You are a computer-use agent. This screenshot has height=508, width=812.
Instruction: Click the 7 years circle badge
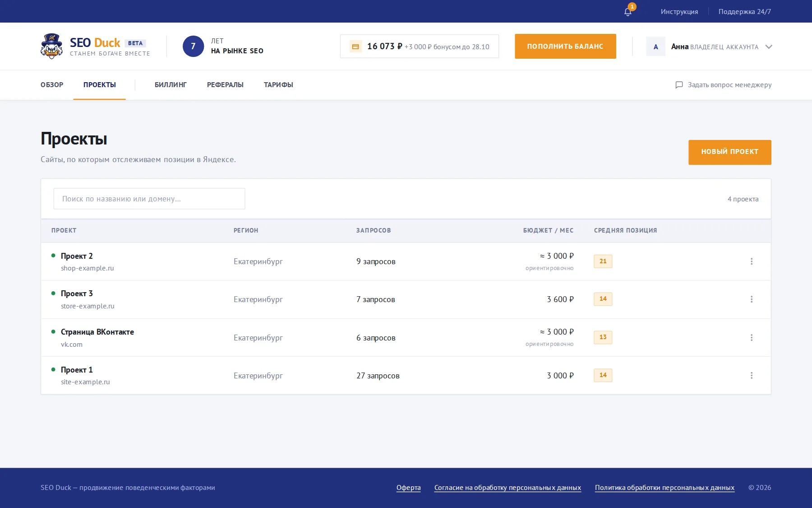pos(193,46)
